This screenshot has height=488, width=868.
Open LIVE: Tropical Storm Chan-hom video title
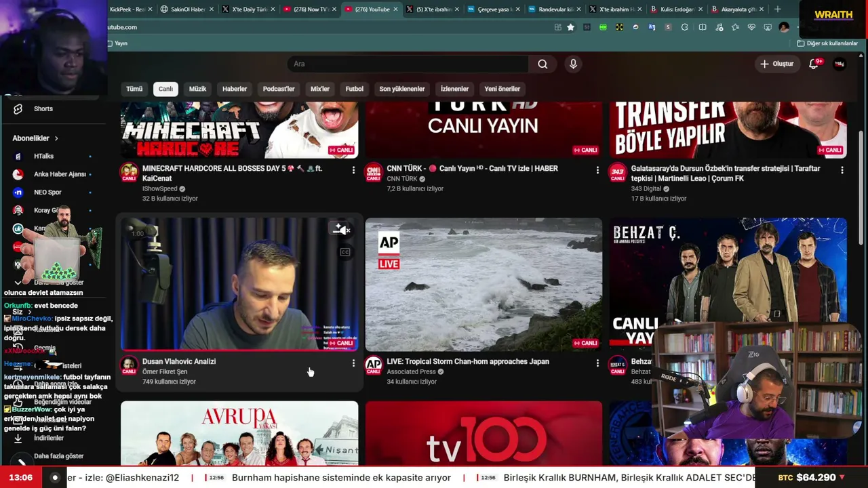(x=468, y=361)
